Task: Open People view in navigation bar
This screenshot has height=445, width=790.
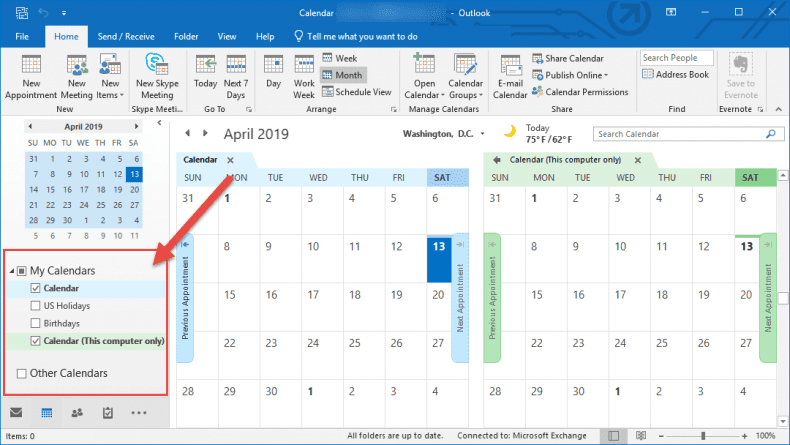Action: [x=77, y=412]
